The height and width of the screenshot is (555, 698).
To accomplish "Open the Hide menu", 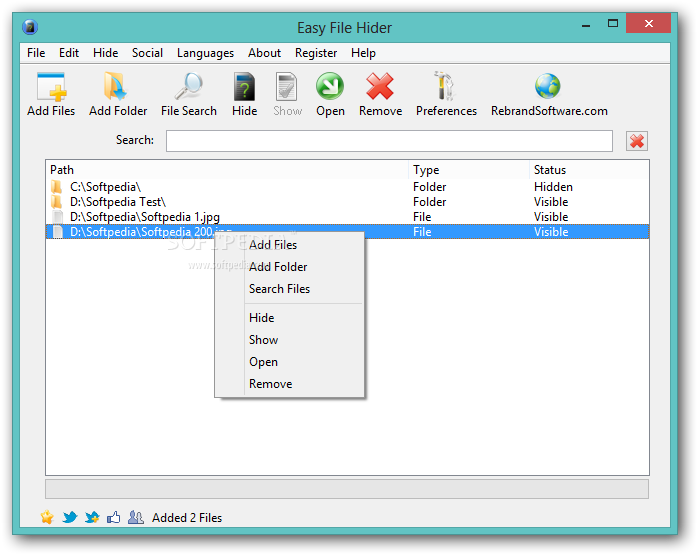I will click(x=106, y=53).
